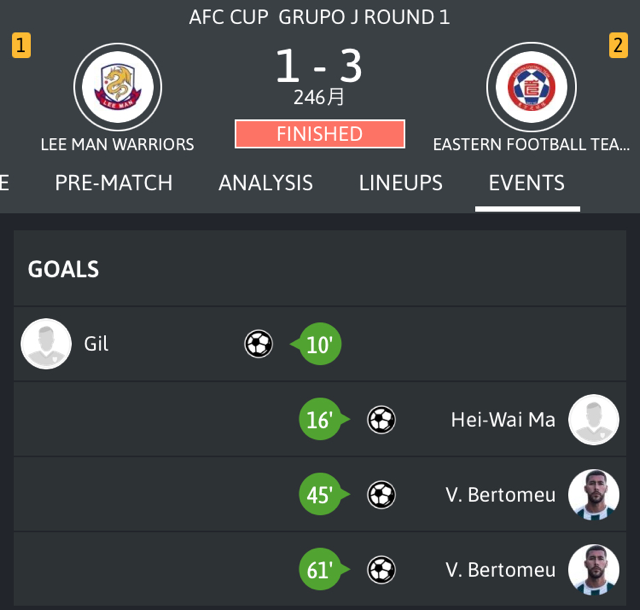Open Gil's player avatar

pos(46,344)
